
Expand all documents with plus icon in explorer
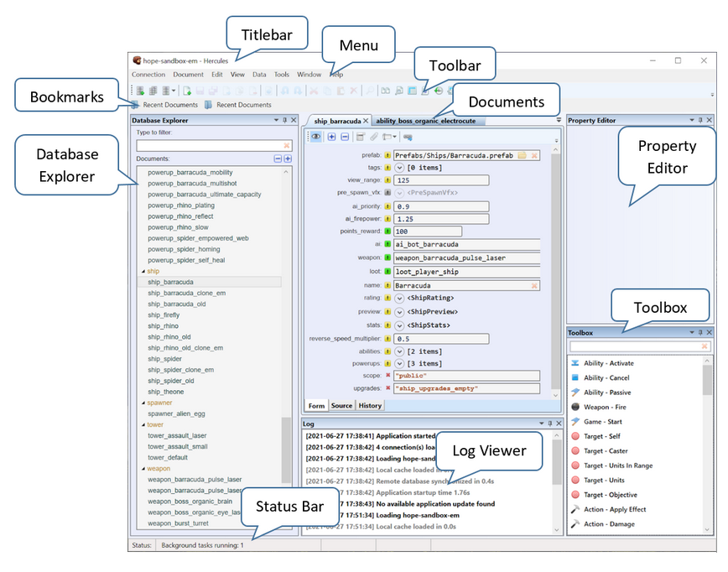tap(288, 159)
